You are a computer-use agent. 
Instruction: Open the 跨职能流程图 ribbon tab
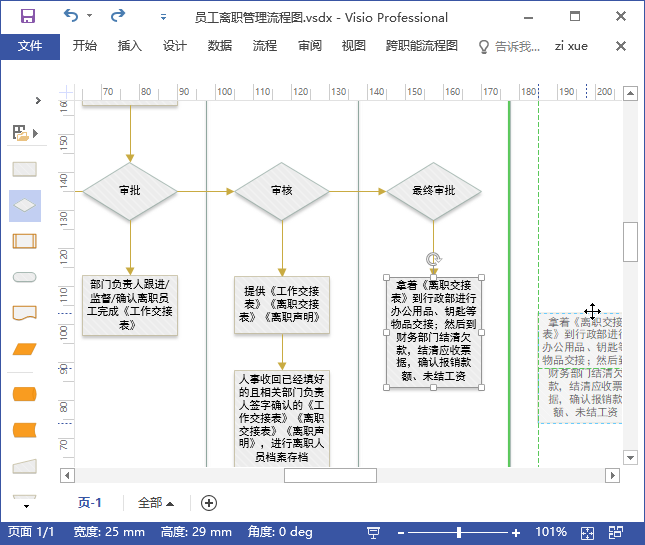[x=422, y=46]
